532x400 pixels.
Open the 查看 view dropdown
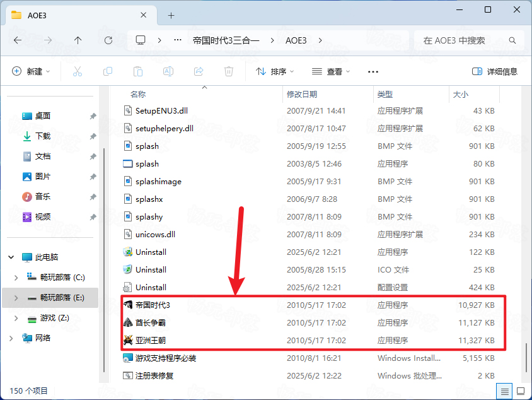point(331,71)
